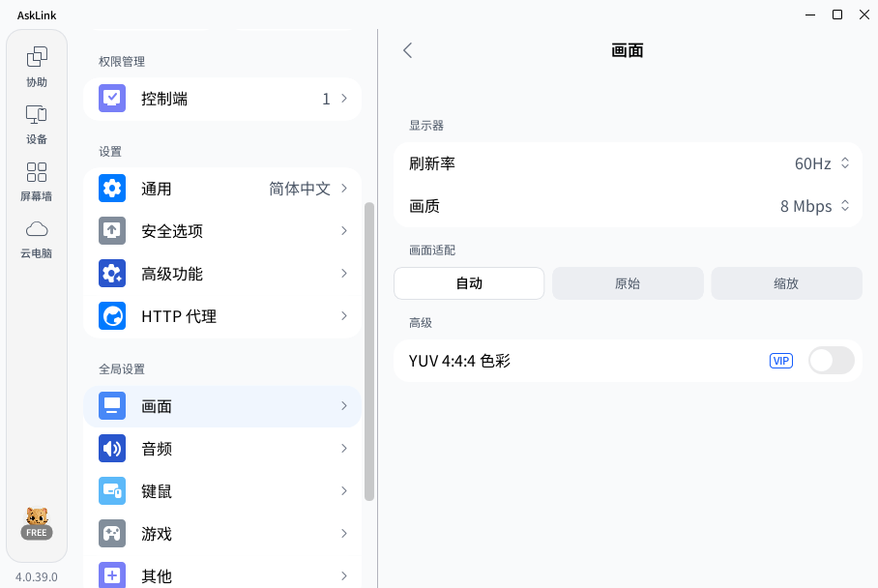Expand 高级功能 row chevron
This screenshot has height=588, width=878.
coord(344,274)
